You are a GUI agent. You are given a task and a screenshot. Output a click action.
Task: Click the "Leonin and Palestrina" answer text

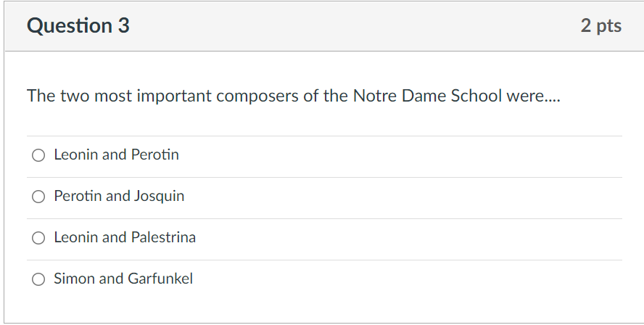click(x=125, y=238)
